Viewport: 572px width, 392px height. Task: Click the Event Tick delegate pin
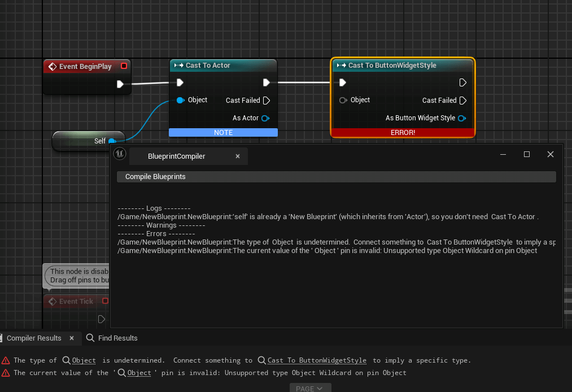point(105,300)
